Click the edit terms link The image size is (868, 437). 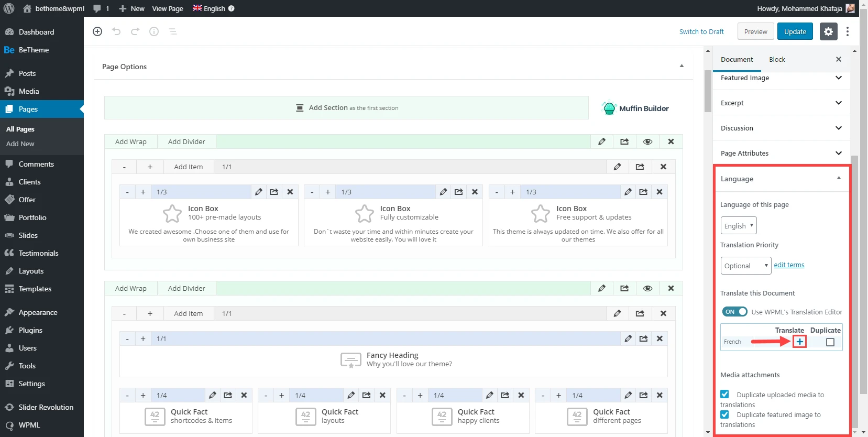point(789,265)
